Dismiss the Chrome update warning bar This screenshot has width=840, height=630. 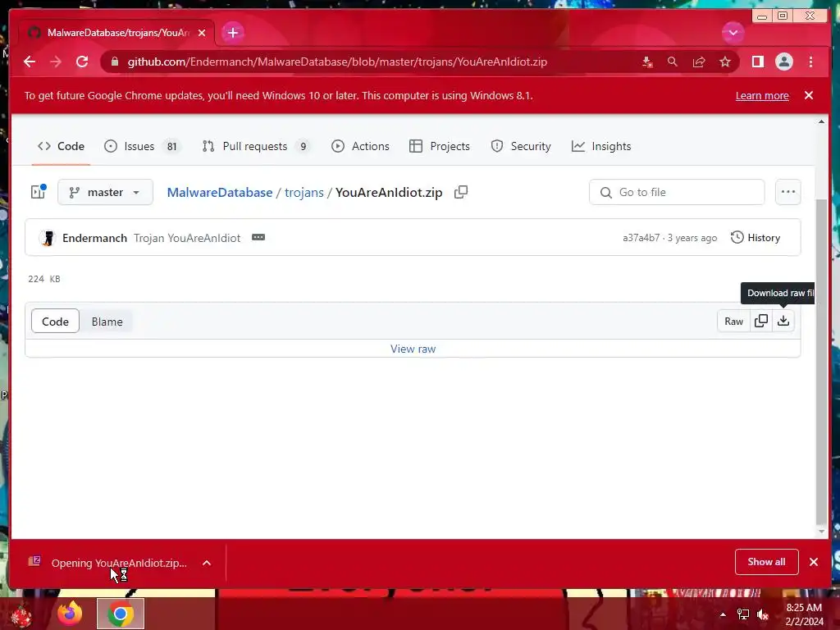(809, 95)
